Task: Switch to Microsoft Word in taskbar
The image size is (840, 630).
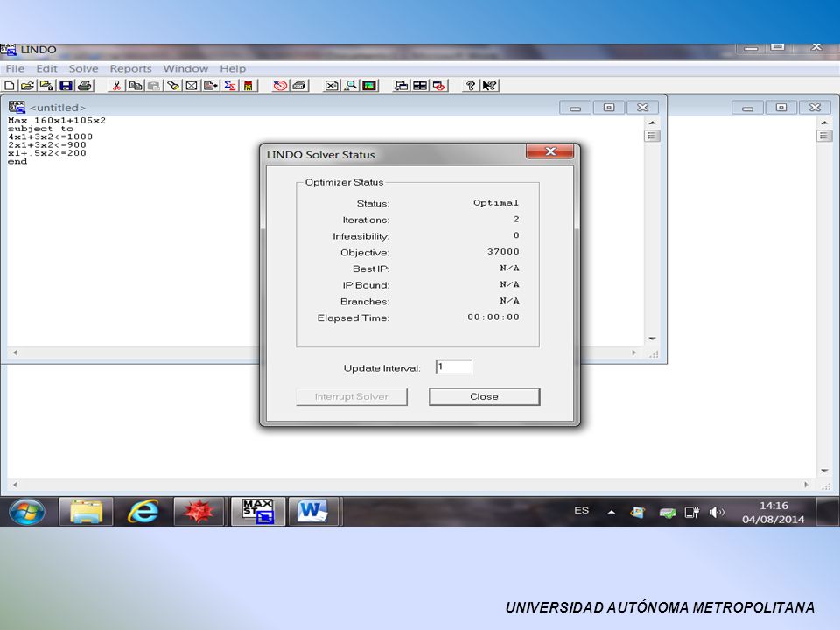Action: pyautogui.click(x=313, y=512)
